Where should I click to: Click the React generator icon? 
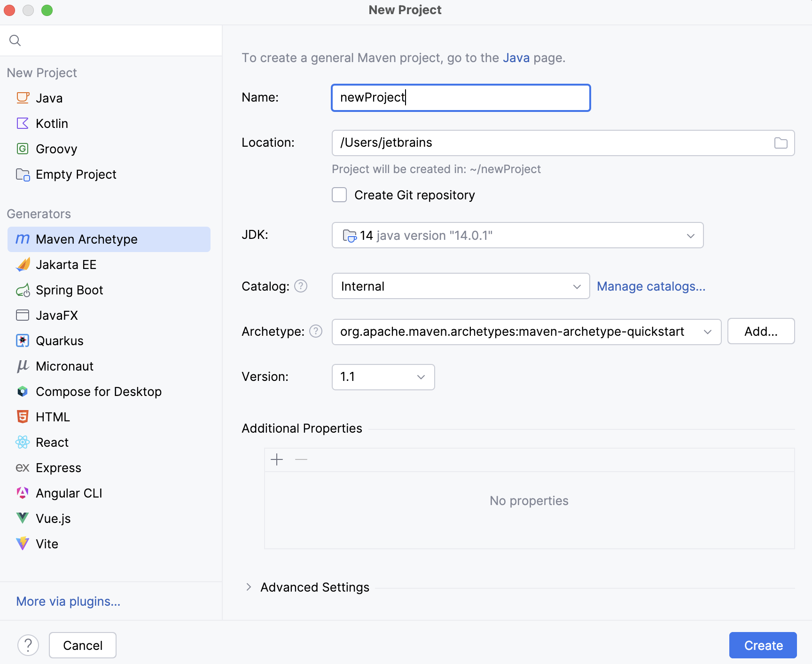22,442
